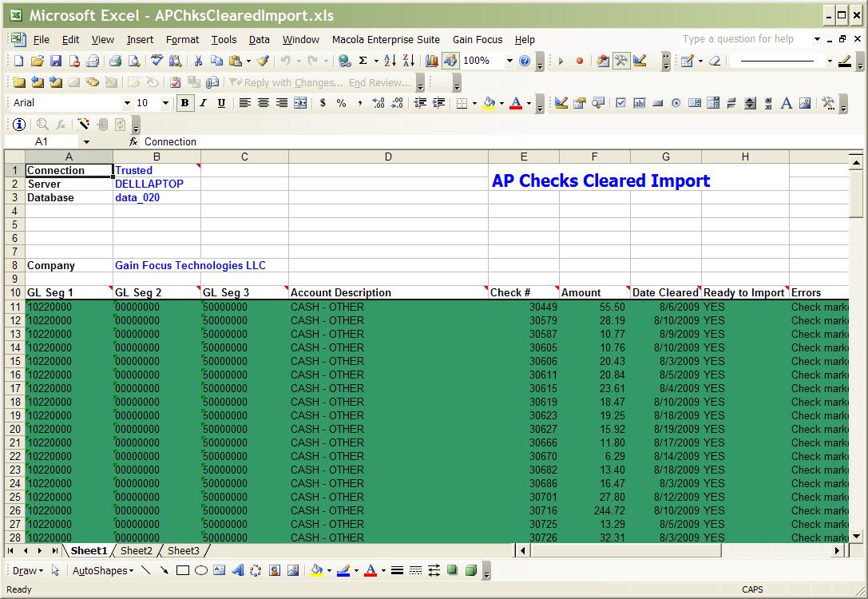The height and width of the screenshot is (599, 868).
Task: Click the Insert Function fx button
Action: pos(133,141)
